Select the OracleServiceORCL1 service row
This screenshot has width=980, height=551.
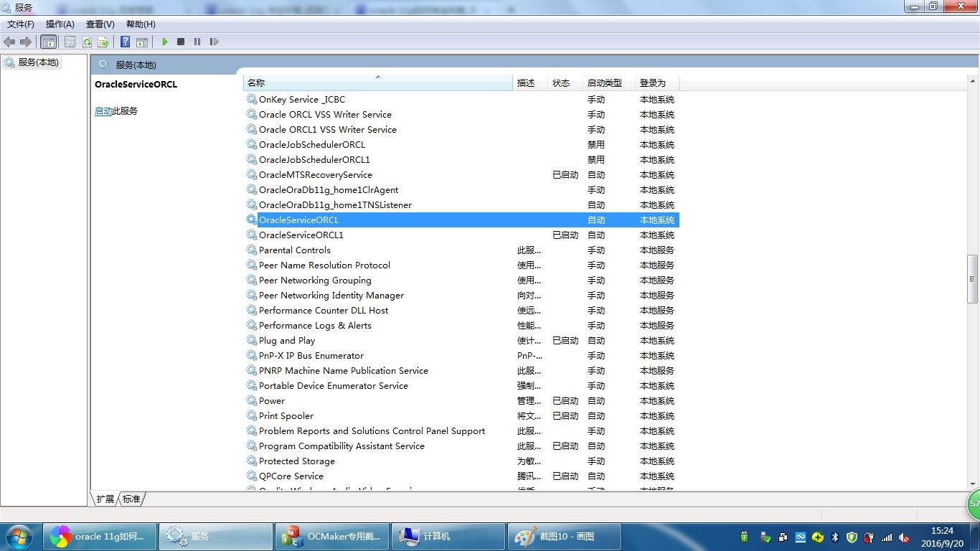pos(461,235)
